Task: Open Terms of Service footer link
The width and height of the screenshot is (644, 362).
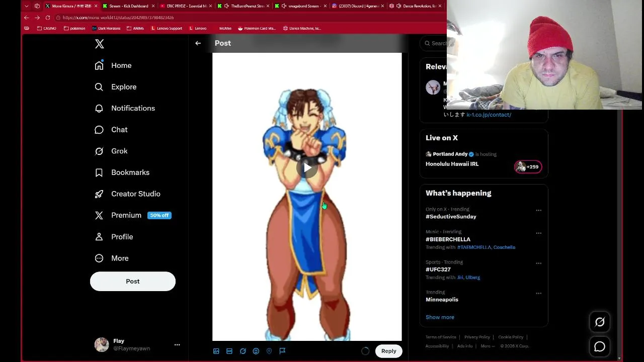Action: [x=441, y=337]
